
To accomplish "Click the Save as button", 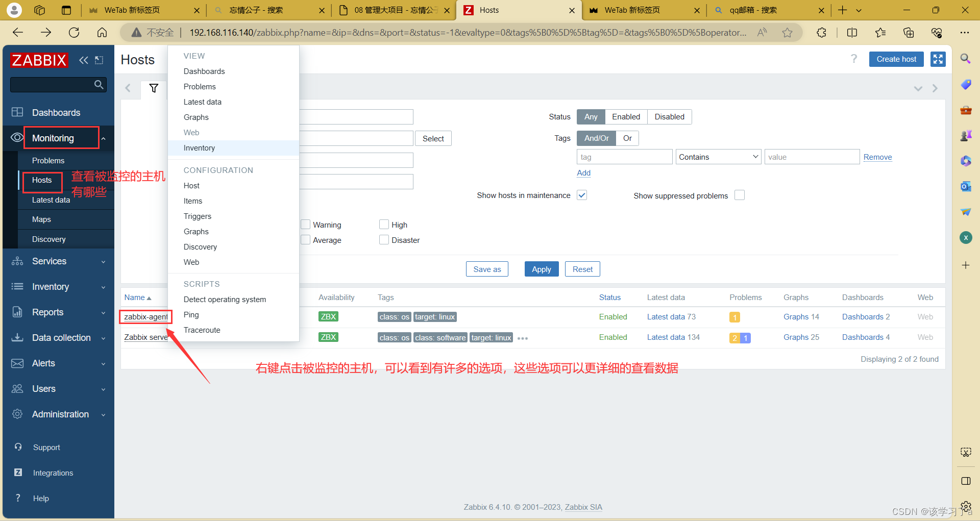I will coord(487,269).
